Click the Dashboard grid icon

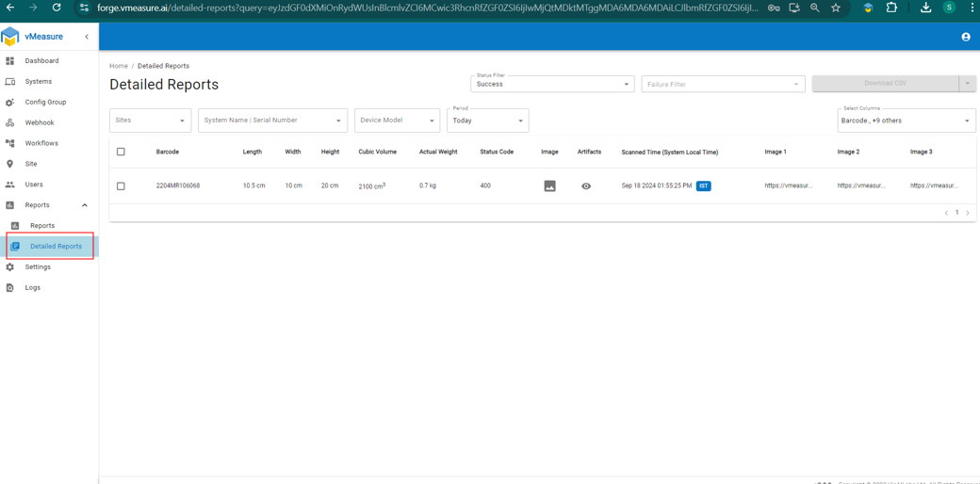[x=10, y=60]
